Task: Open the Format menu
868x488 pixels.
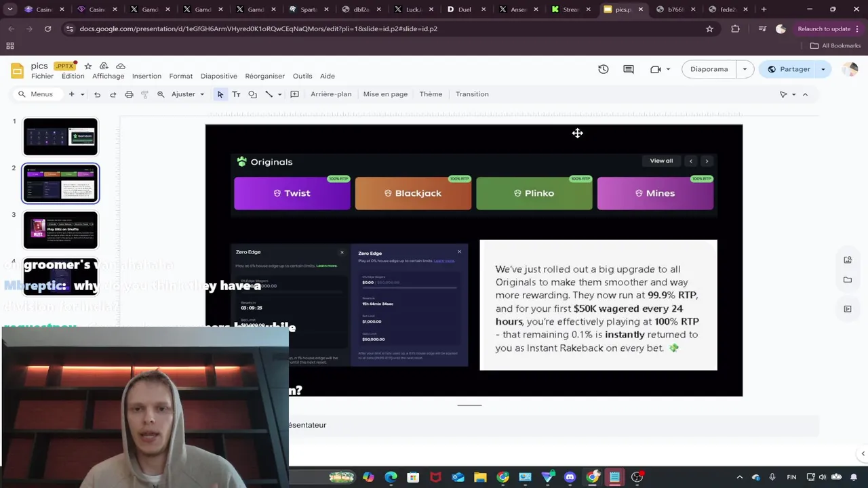Action: point(181,76)
